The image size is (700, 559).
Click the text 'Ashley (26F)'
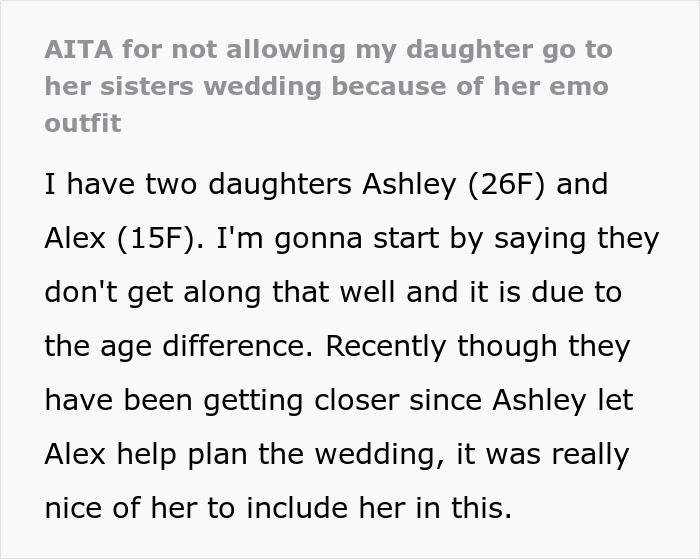(454, 184)
